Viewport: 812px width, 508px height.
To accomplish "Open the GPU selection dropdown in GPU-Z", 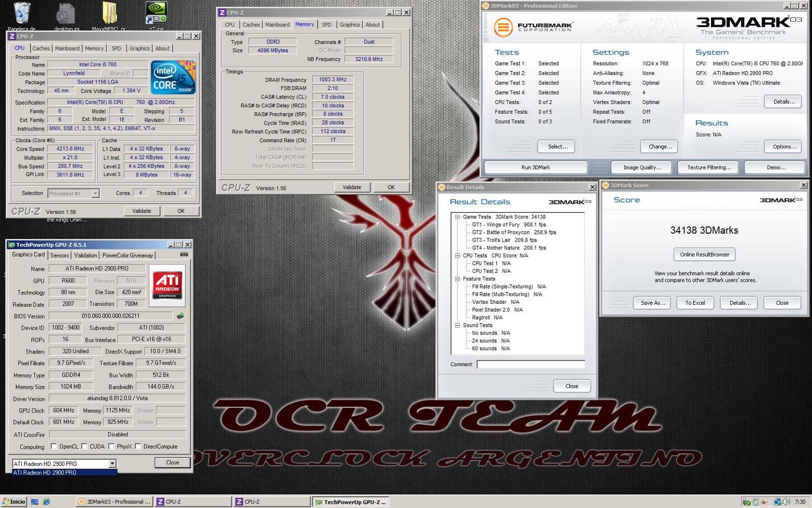I will click(112, 463).
